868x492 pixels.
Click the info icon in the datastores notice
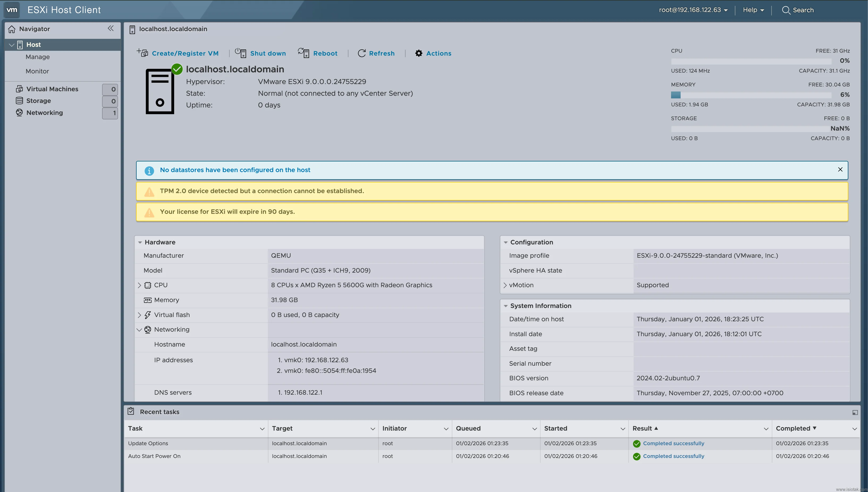click(149, 171)
